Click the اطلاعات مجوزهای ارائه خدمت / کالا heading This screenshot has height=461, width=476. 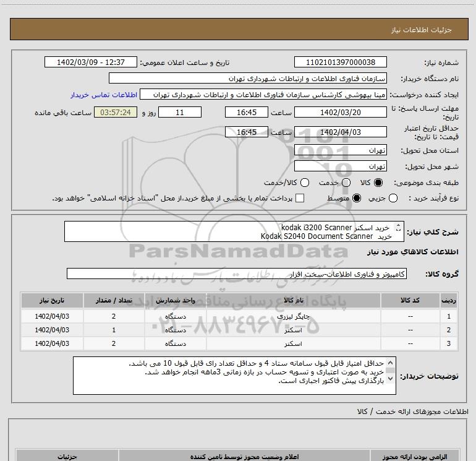tap(412, 411)
